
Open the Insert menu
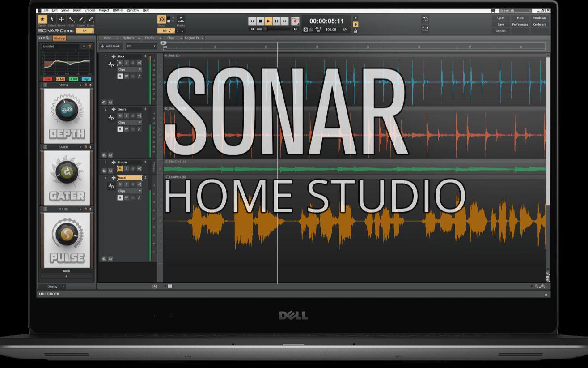pos(77,10)
